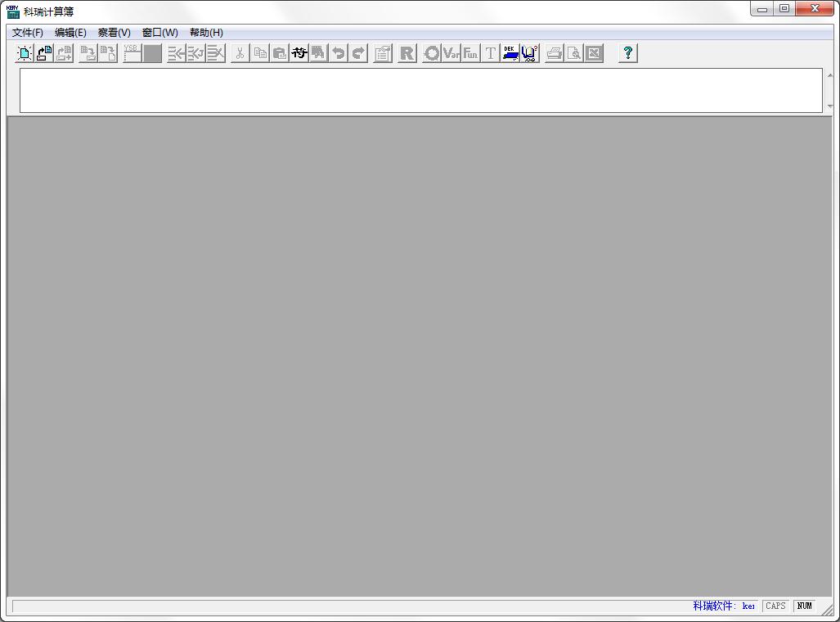Open the 编辑(E) menu

(x=70, y=33)
